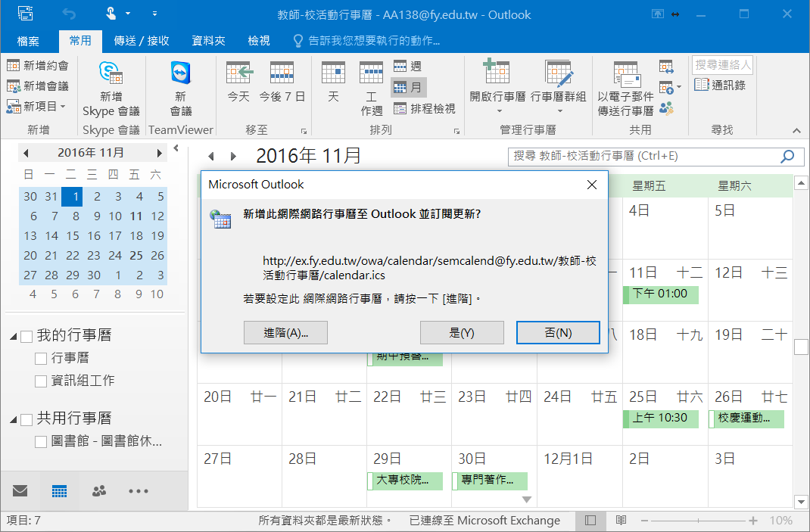
Task: Enable the 資訊組工作 calendar checkbox
Action: point(41,381)
